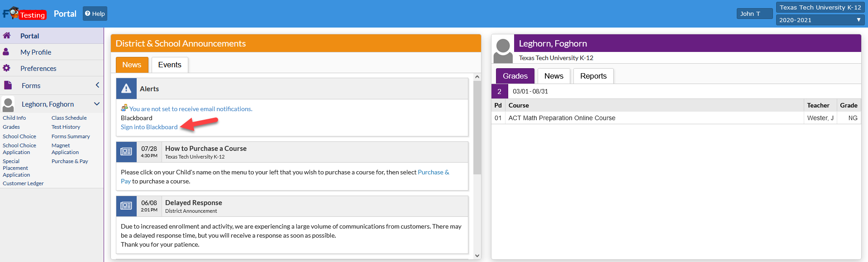Switch to the Events tab
This screenshot has height=262, width=868.
(170, 65)
